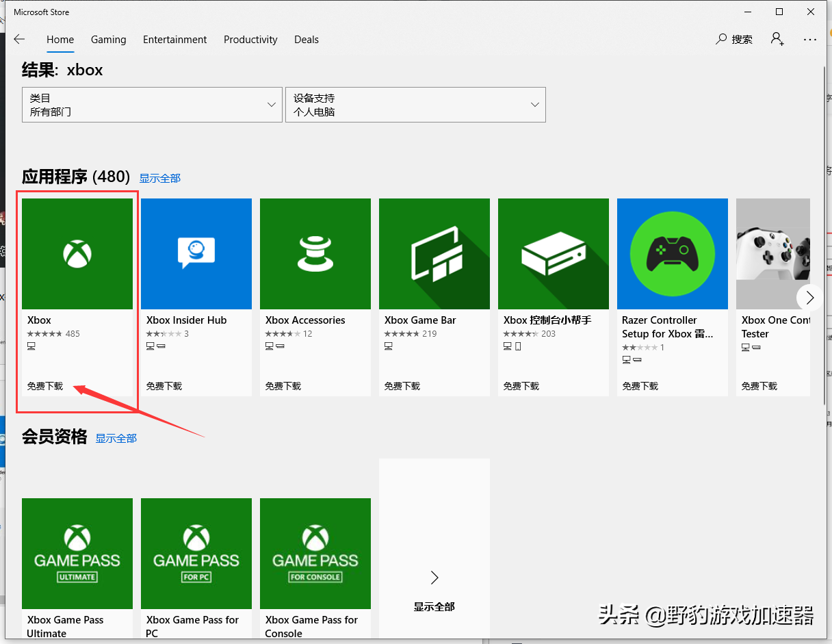The image size is (832, 644).
Task: Click Xbox Accessories' 12 ratings
Action: (x=289, y=334)
